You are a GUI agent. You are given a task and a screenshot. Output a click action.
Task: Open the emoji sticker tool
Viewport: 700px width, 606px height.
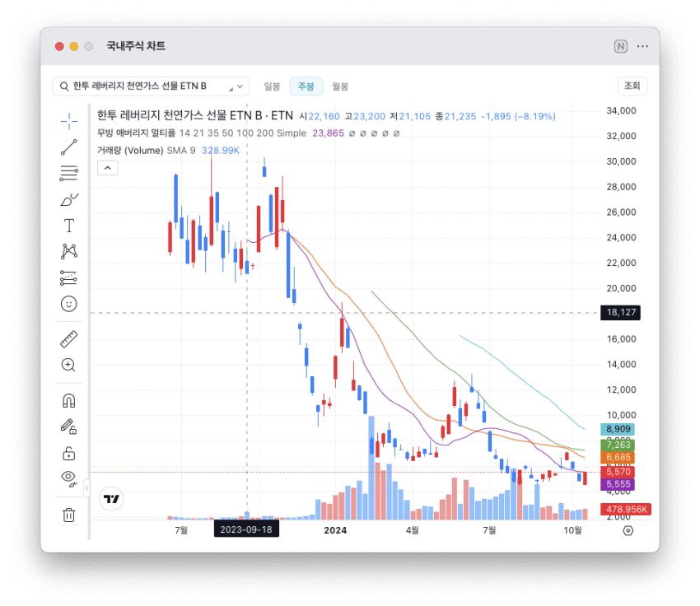tap(68, 304)
